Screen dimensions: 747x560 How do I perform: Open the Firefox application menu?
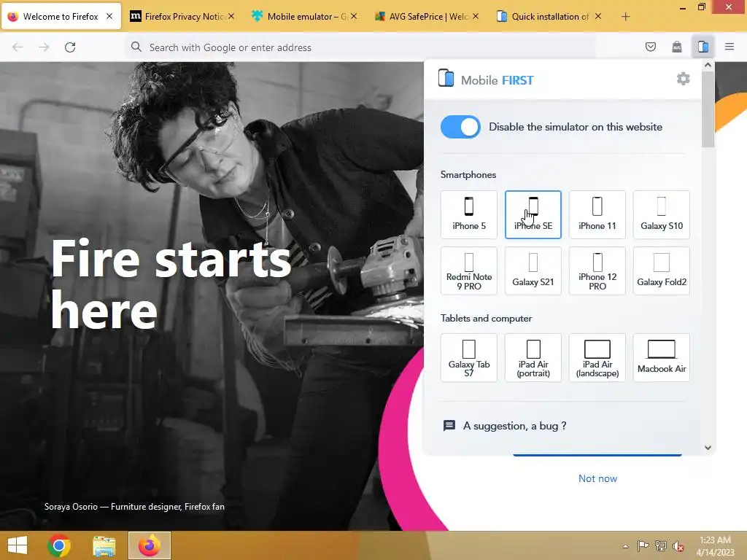[x=729, y=47]
